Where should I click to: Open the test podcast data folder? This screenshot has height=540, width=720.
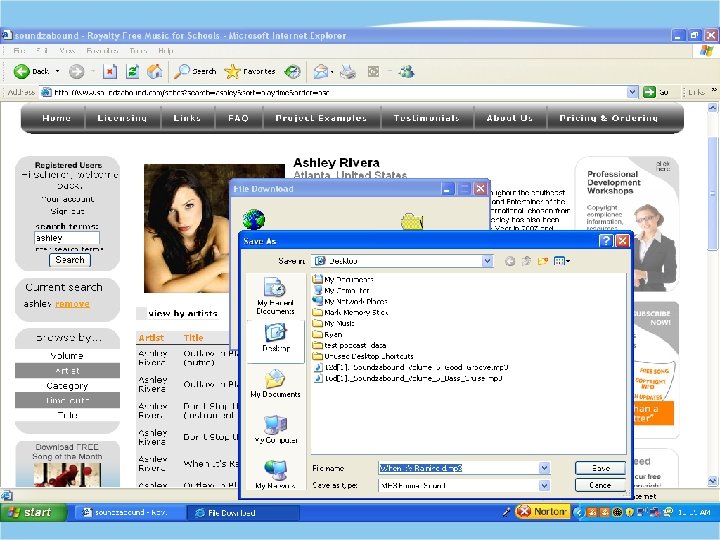tap(350, 345)
